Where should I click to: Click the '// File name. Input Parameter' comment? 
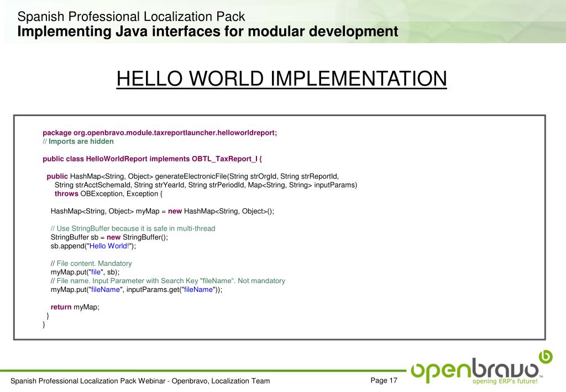(168, 281)
